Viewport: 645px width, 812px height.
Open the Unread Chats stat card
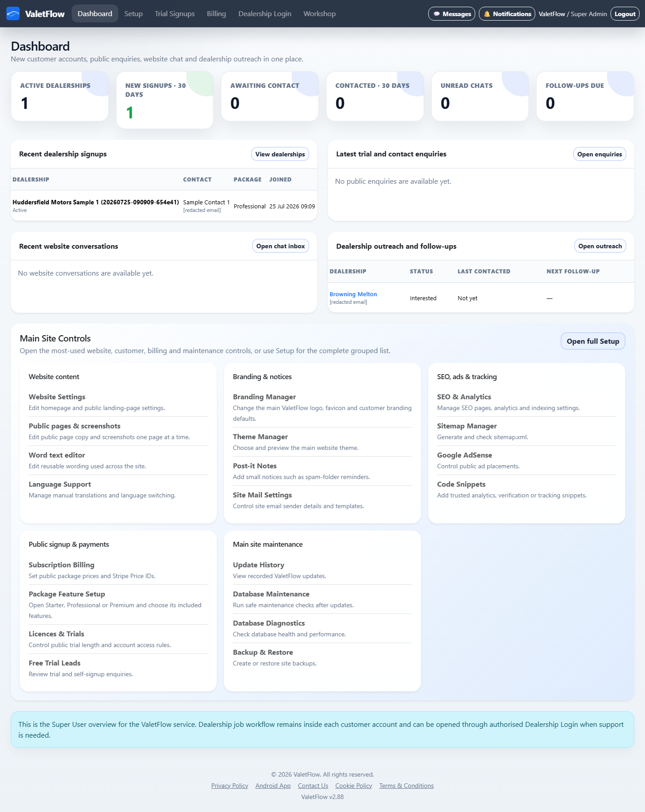480,96
